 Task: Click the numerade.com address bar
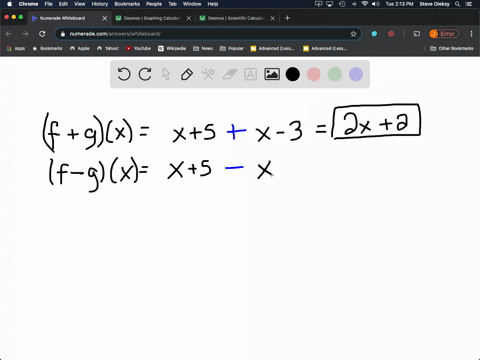(207, 34)
